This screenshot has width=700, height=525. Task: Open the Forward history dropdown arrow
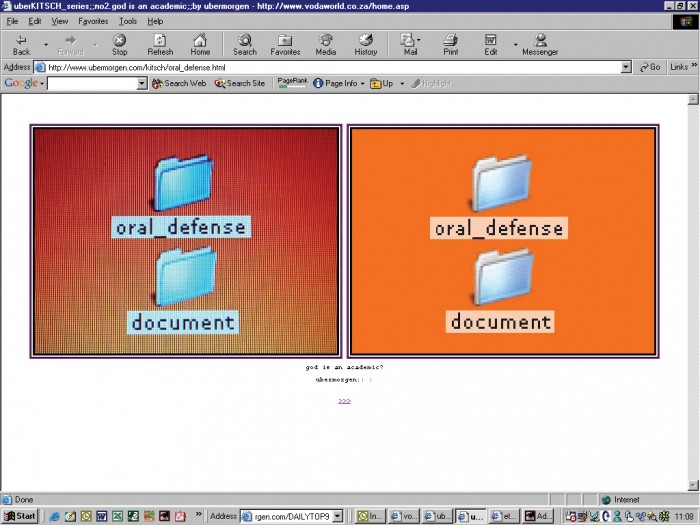(x=95, y=45)
